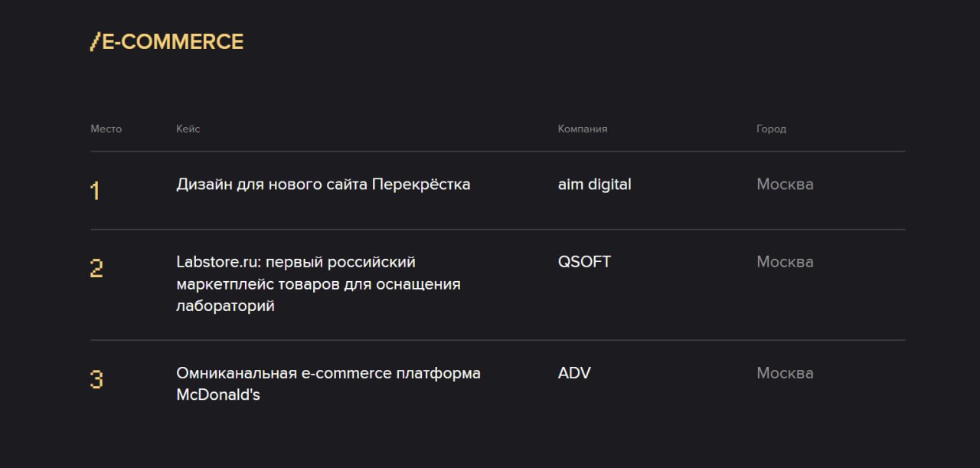Image resolution: width=980 pixels, height=468 pixels.
Task: Click the McDonald's text in third case
Action: [218, 396]
